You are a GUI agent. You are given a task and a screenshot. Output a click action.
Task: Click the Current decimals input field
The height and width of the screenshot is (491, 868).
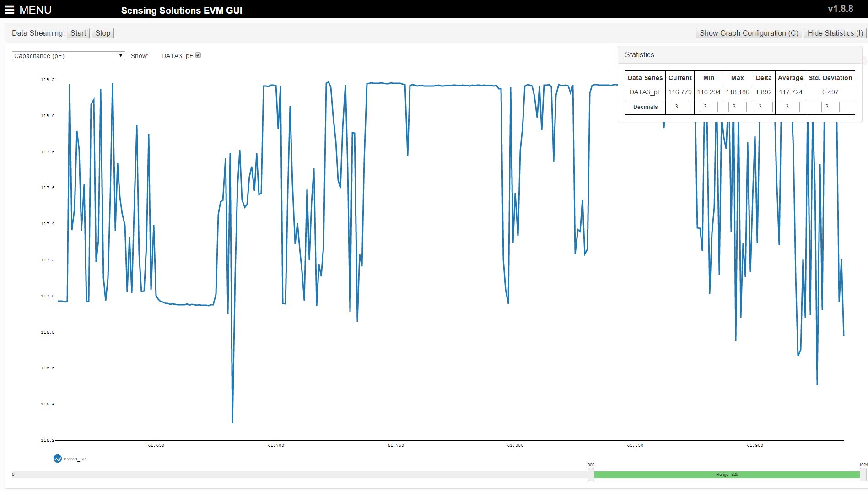(x=679, y=107)
